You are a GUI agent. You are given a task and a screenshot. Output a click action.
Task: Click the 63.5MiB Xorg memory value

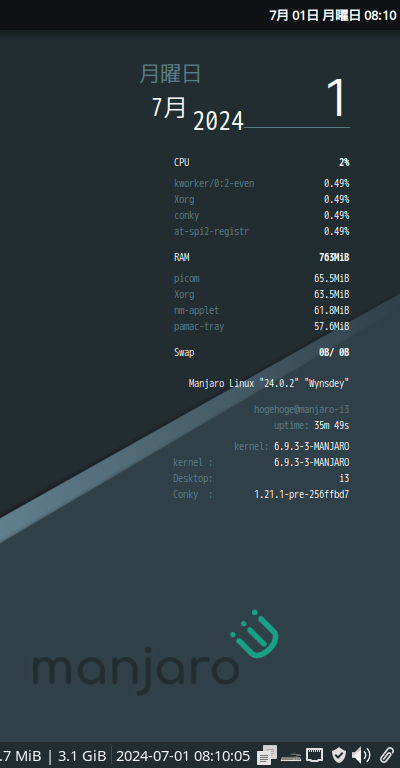point(331,295)
